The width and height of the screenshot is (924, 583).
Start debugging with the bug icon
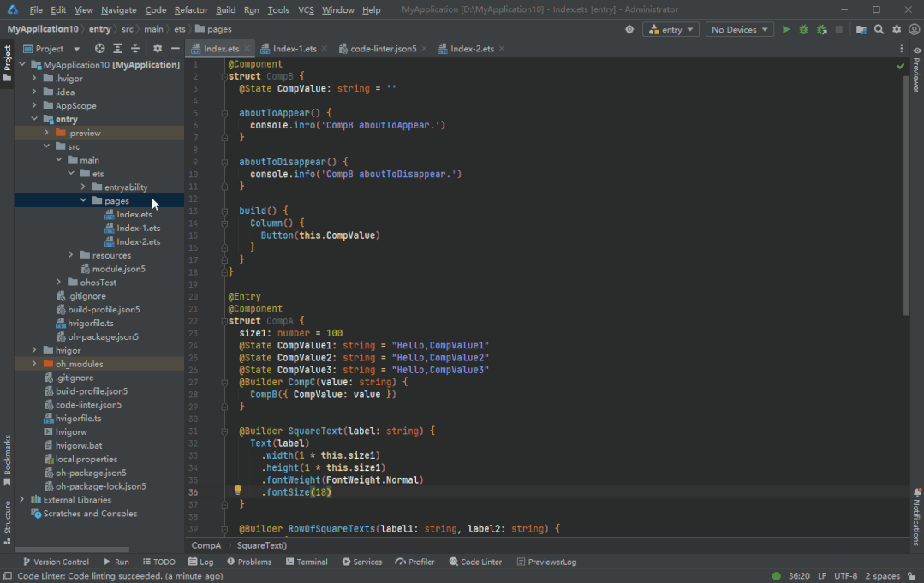[x=803, y=29]
